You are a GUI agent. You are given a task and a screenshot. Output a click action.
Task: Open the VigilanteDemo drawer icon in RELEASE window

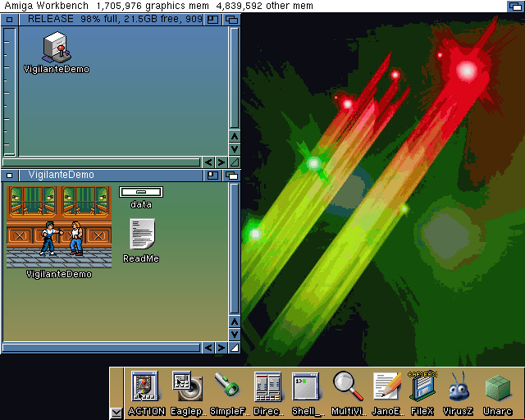coord(57,48)
